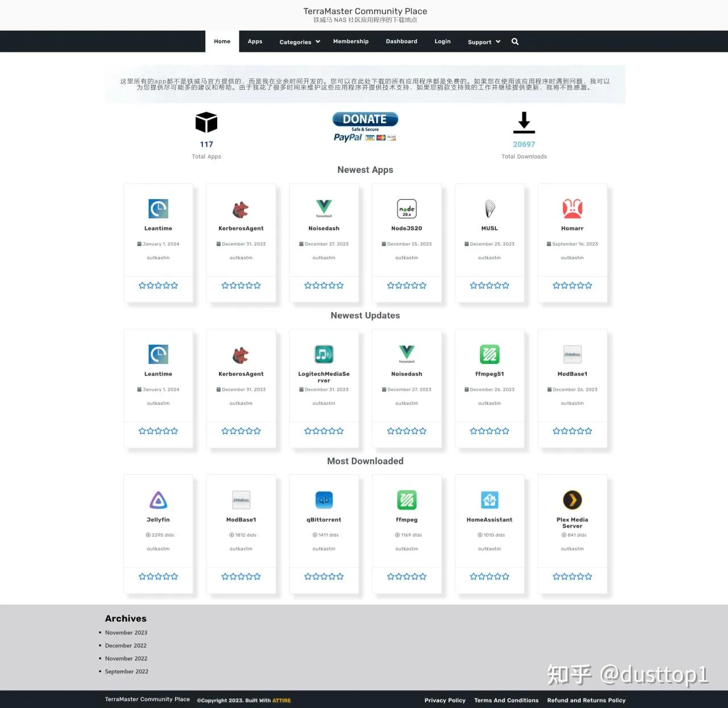Click the ATTIRE theme link in footer
Image resolution: width=728 pixels, height=708 pixels.
(282, 701)
